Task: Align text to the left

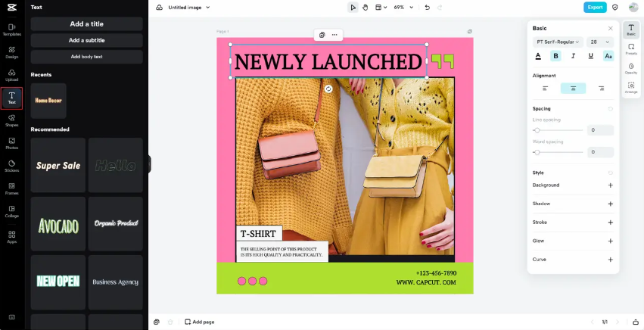Action: click(x=546, y=89)
